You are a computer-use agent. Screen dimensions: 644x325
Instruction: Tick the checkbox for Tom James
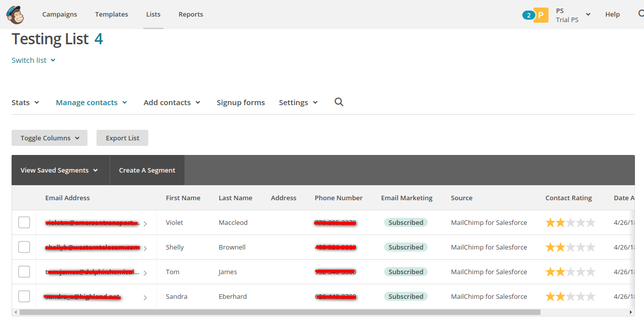pyautogui.click(x=24, y=272)
